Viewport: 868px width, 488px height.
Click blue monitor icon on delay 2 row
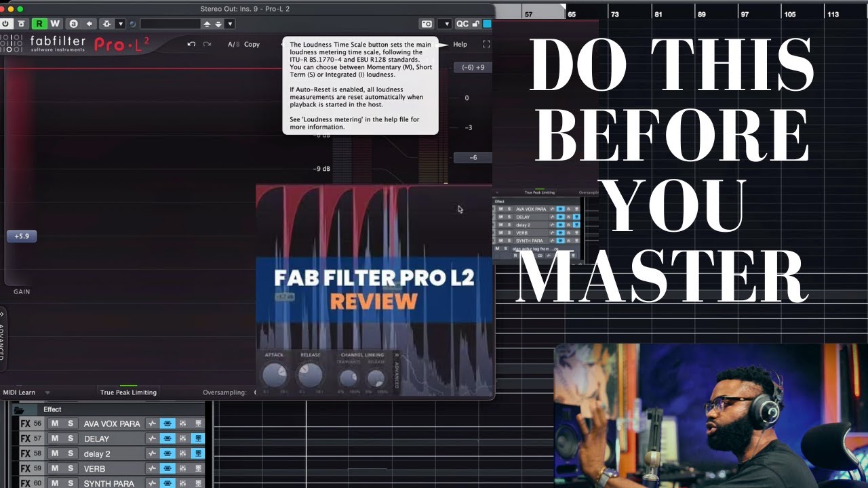point(198,453)
